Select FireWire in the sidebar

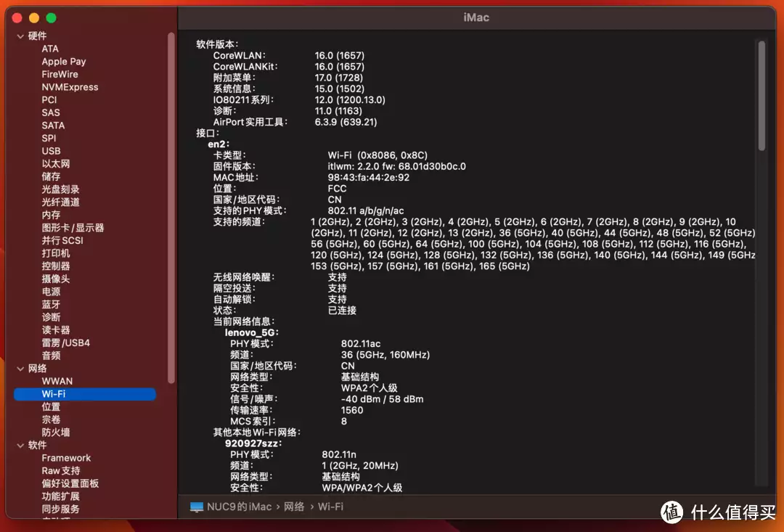tap(60, 74)
